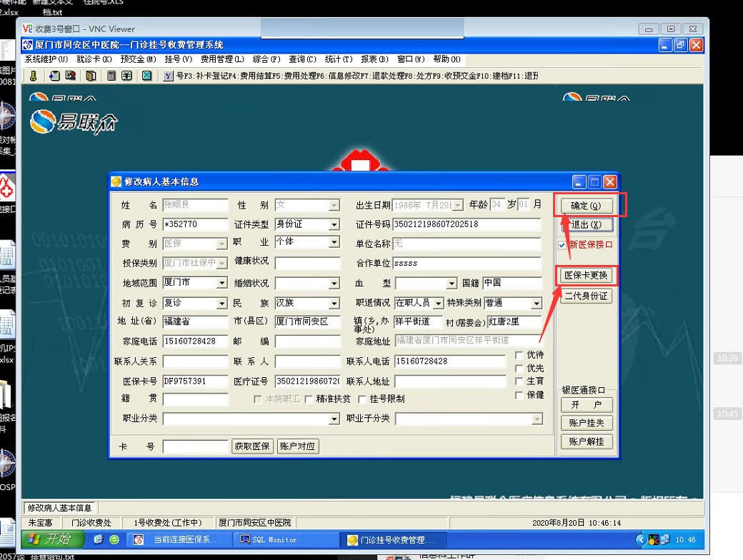Open the Start button on remote taskbar
This screenshot has width=743, height=560.
52,539
